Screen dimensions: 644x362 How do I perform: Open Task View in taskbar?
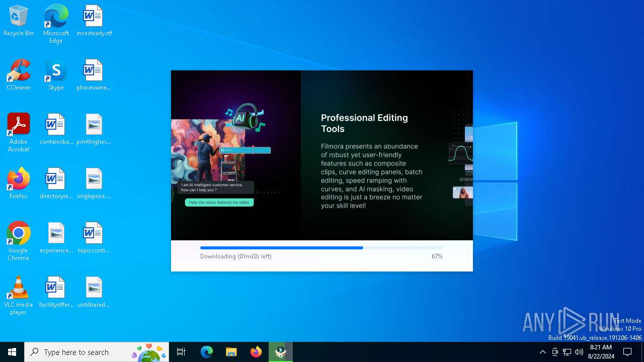pos(181,352)
